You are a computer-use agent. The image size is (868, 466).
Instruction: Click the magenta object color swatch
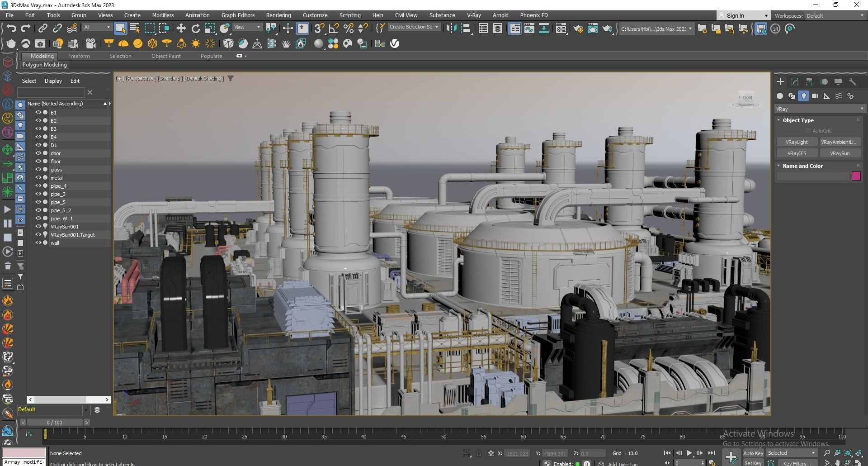(x=856, y=176)
